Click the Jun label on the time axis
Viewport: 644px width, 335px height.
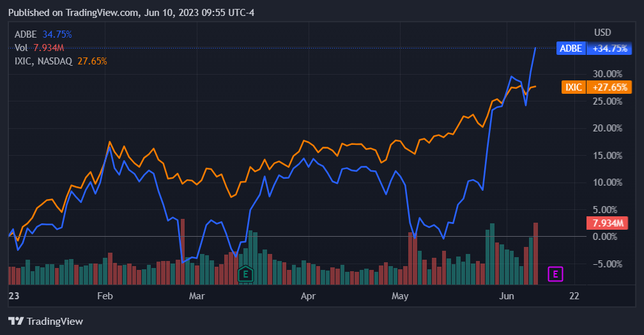point(507,296)
